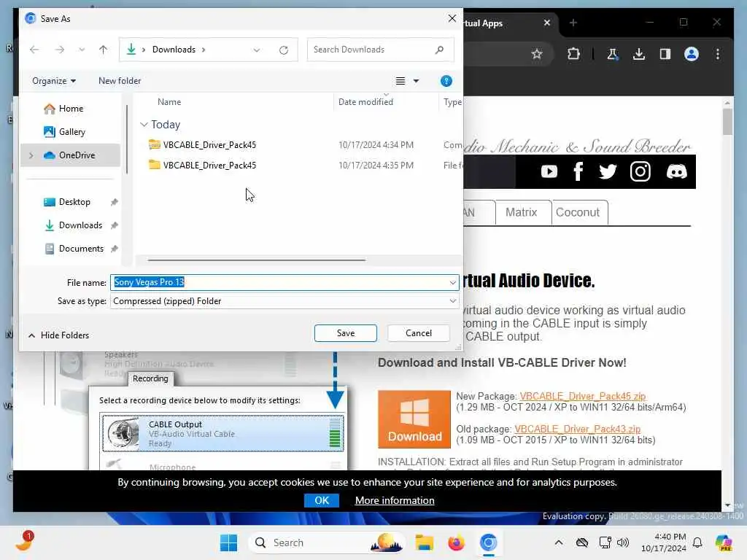The image size is (747, 560).
Task: Collapse folders with Hide Folders
Action: (x=58, y=335)
